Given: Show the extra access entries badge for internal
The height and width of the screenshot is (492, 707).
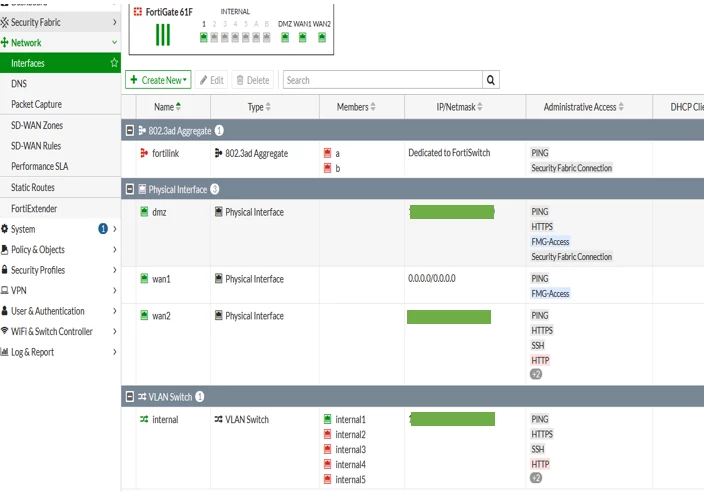Looking at the screenshot, I should [x=536, y=478].
